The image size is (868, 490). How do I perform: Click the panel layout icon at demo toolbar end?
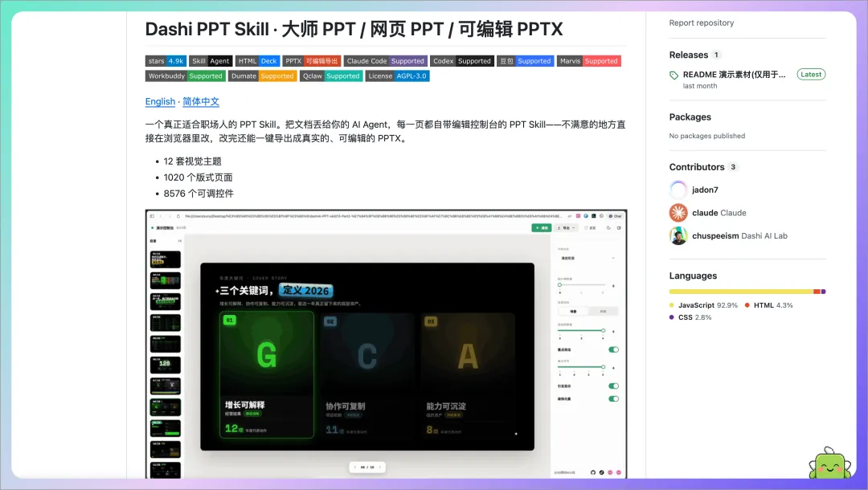[x=619, y=228]
